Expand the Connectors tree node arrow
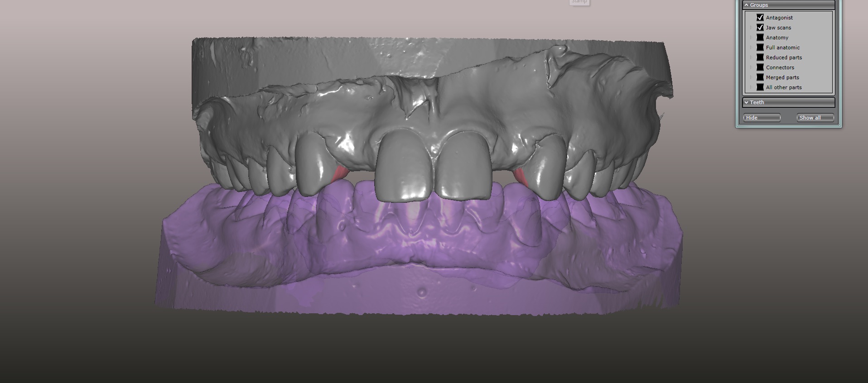868x383 pixels. click(751, 67)
